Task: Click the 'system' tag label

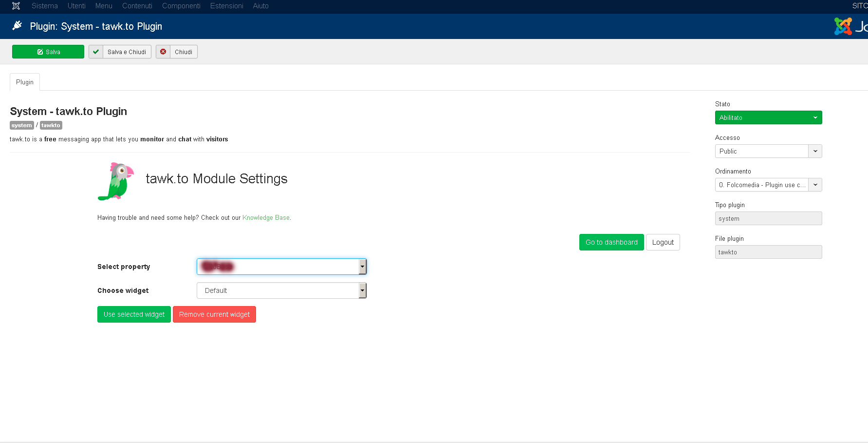Action: 22,125
